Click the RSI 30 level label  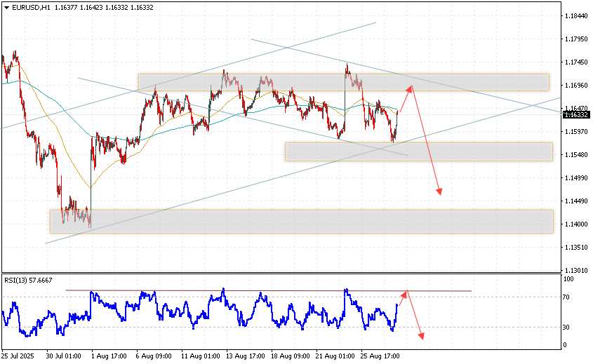point(566,328)
